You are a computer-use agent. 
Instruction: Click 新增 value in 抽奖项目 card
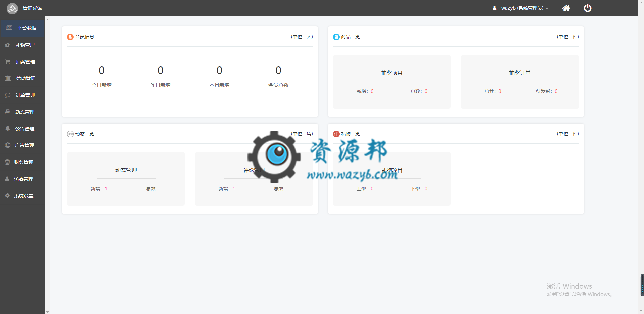[x=372, y=91]
